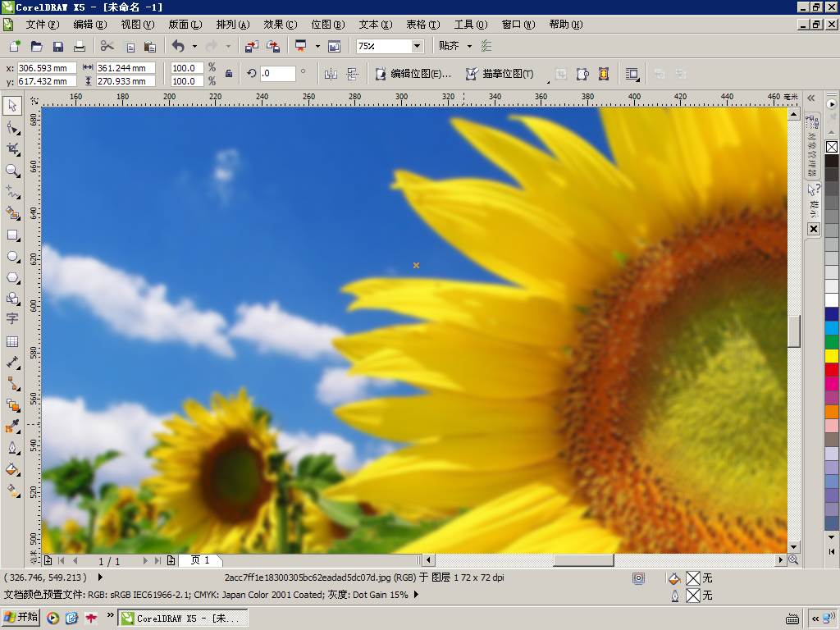Mirror the bitmap vertically
This screenshot has height=630, width=840.
(x=352, y=74)
